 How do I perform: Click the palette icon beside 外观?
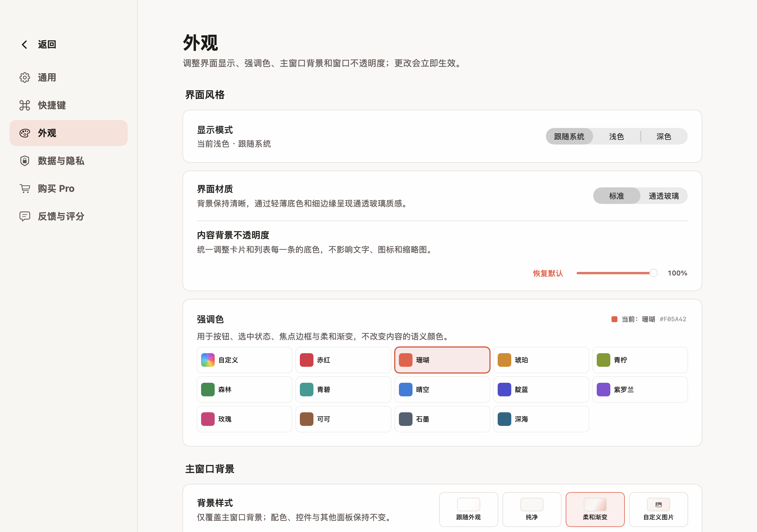[x=25, y=133]
